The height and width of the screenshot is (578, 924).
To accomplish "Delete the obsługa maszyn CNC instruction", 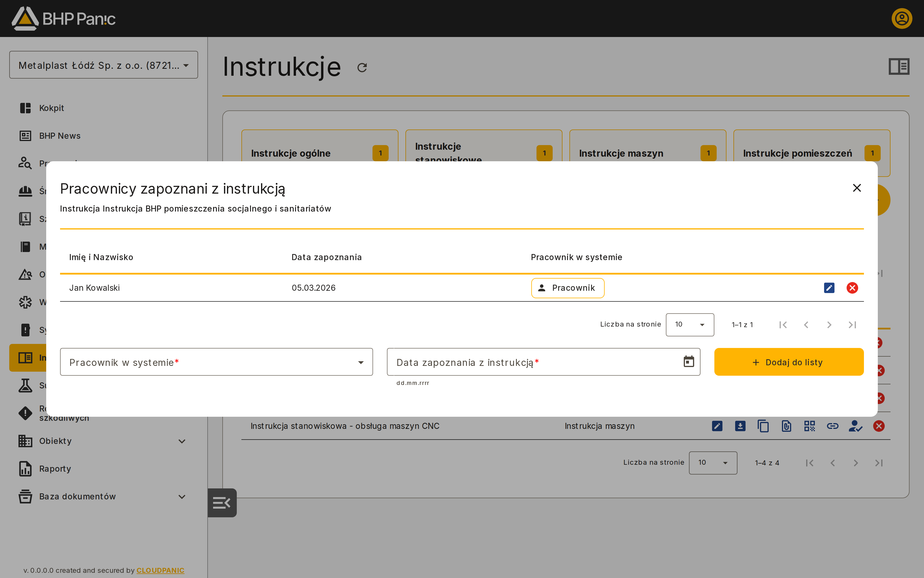I will click(x=879, y=426).
